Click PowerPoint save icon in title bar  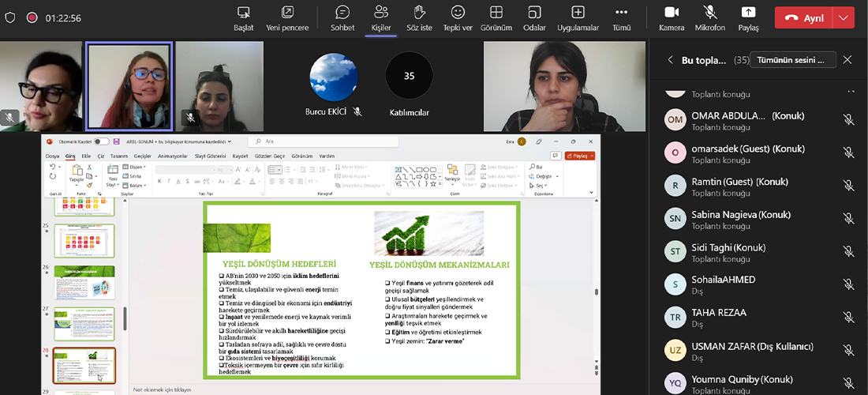click(116, 142)
